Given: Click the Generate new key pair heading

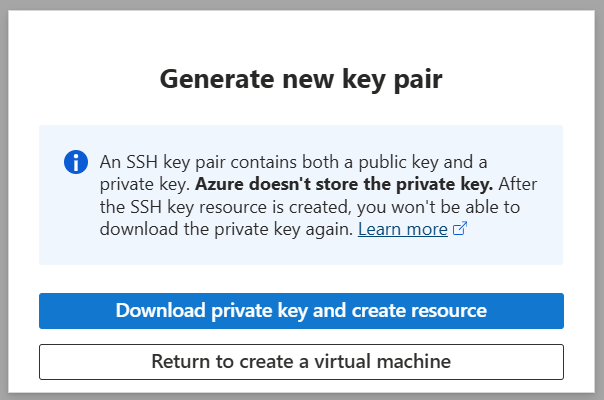Looking at the screenshot, I should click(x=301, y=79).
